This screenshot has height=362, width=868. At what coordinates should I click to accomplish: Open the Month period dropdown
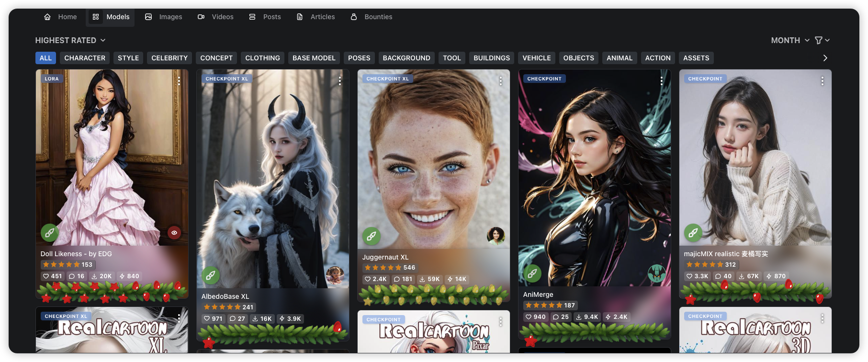[x=790, y=40]
